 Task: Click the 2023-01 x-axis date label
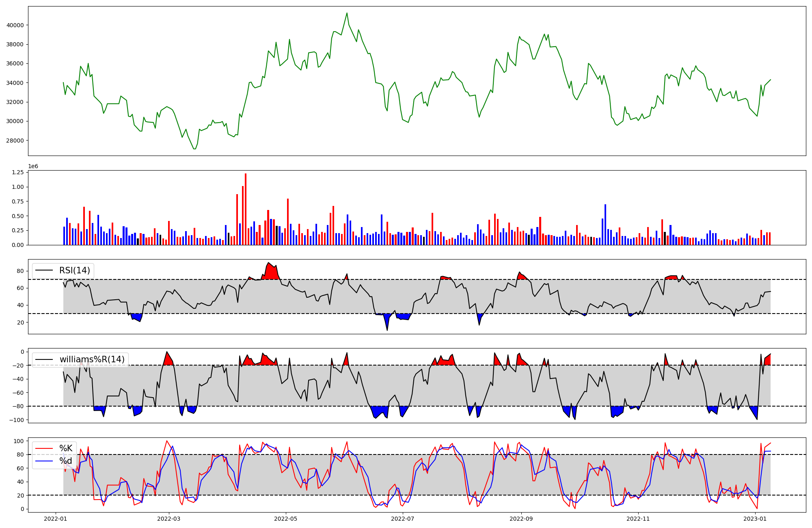[755, 519]
